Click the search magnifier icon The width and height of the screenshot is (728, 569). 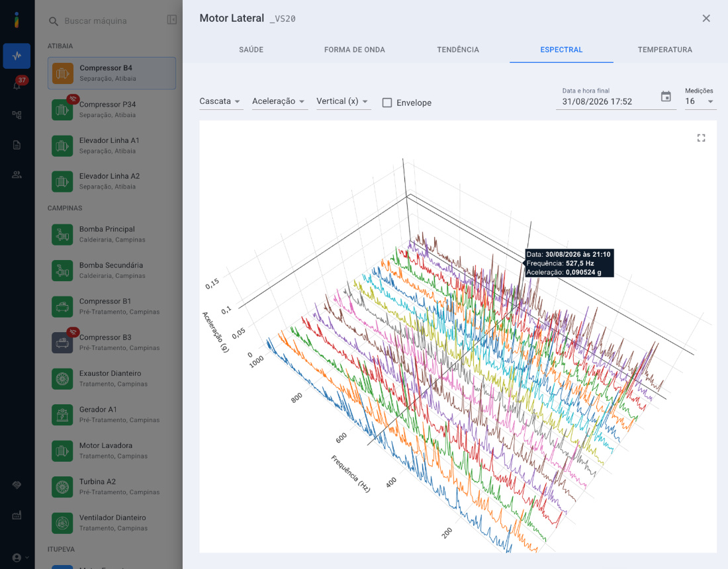[54, 21]
